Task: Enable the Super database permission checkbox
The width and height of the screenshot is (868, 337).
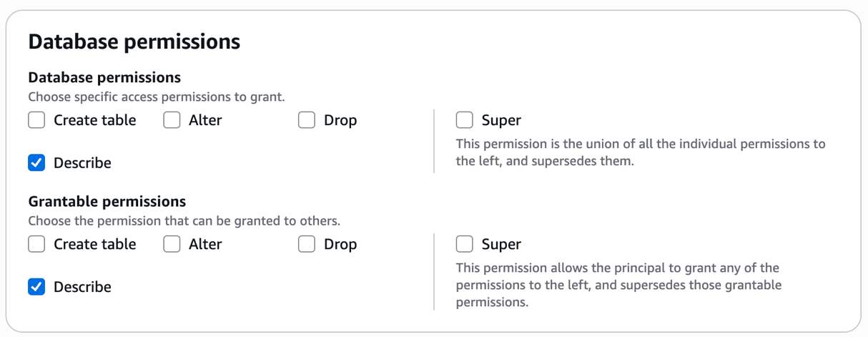Action: [x=465, y=120]
